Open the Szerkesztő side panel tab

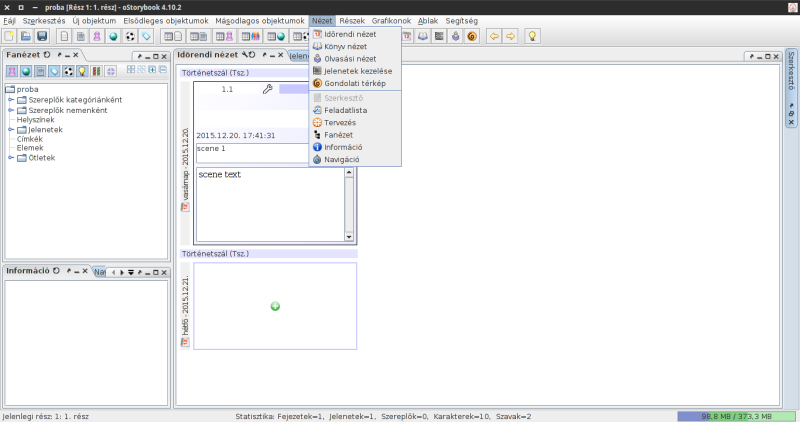pos(791,71)
